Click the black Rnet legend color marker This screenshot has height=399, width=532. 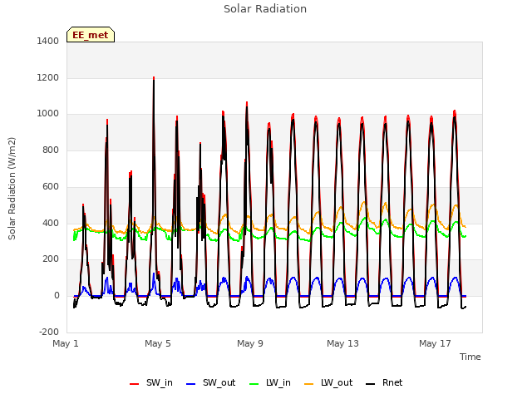point(371,384)
